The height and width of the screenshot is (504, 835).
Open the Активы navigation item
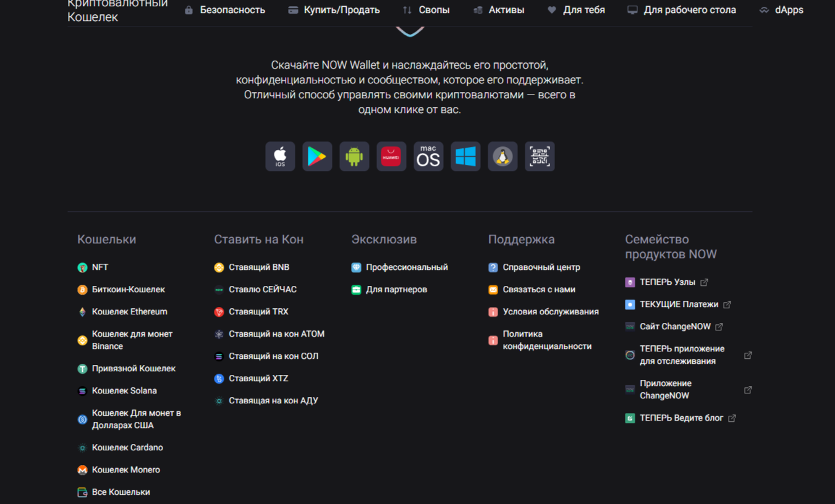coord(499,10)
